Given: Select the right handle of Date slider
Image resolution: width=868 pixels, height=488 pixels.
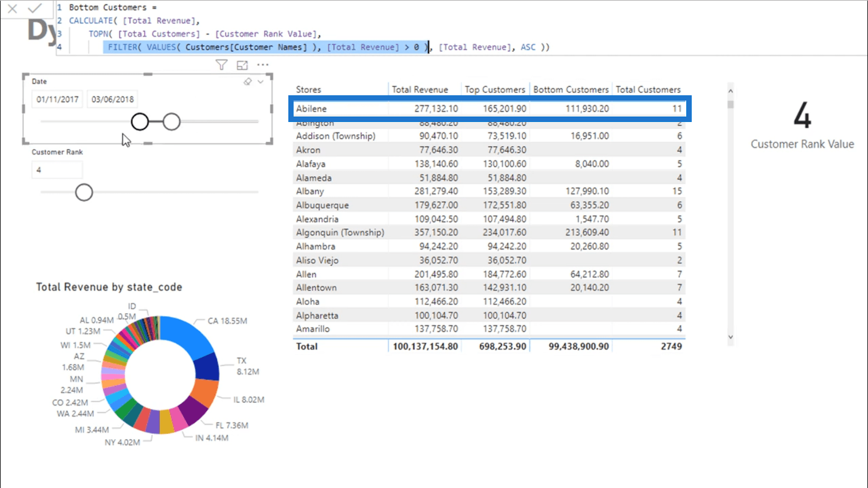Looking at the screenshot, I should 171,122.
